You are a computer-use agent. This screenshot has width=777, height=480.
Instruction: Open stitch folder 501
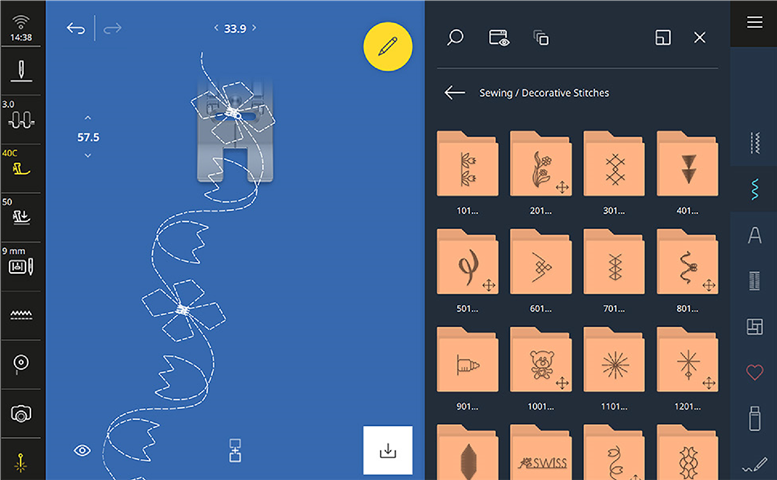[467, 262]
